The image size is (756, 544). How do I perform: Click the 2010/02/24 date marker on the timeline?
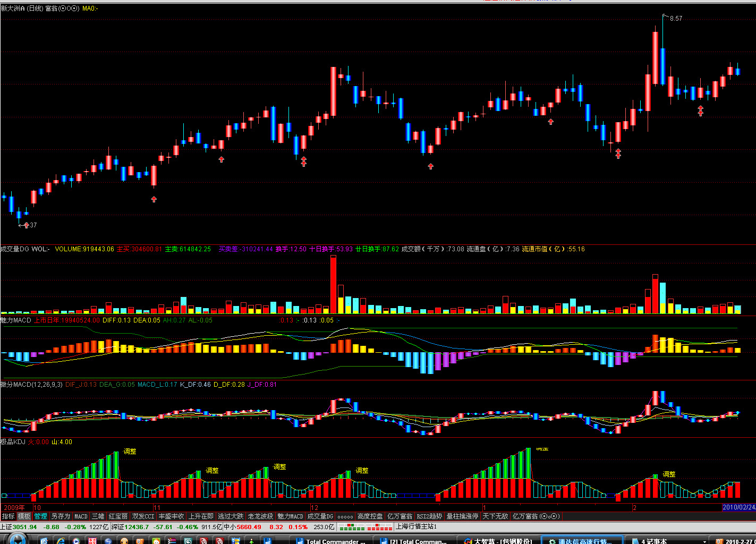coord(738,507)
